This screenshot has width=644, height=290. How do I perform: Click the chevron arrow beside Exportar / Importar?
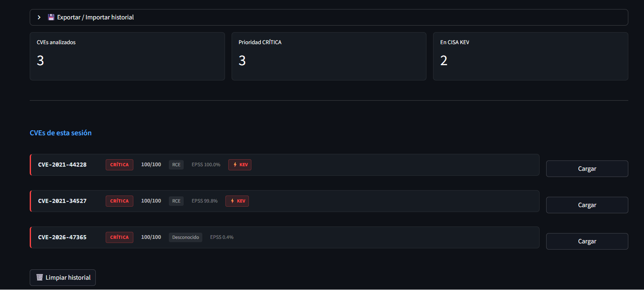pyautogui.click(x=39, y=17)
